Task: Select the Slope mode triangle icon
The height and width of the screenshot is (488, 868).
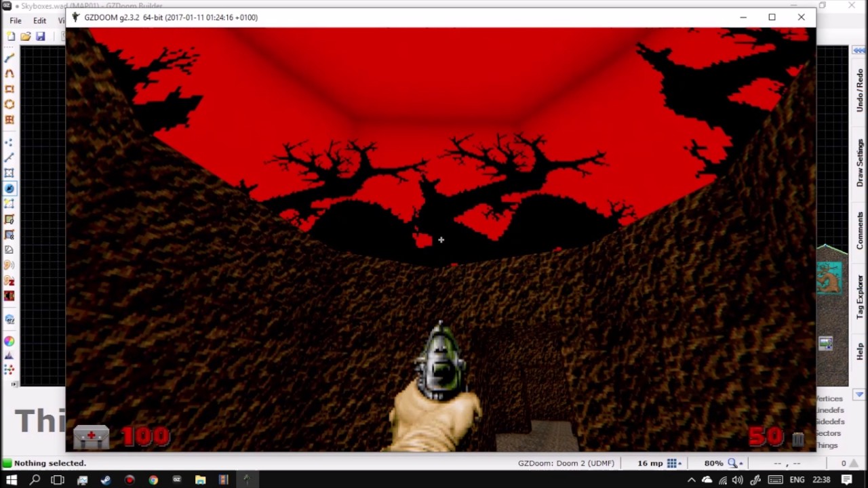Action: click(x=9, y=250)
